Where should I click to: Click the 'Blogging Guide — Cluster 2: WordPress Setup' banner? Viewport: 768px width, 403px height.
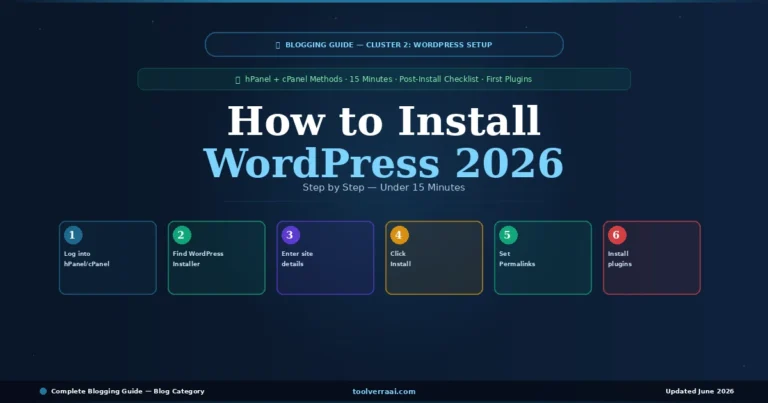point(384,45)
